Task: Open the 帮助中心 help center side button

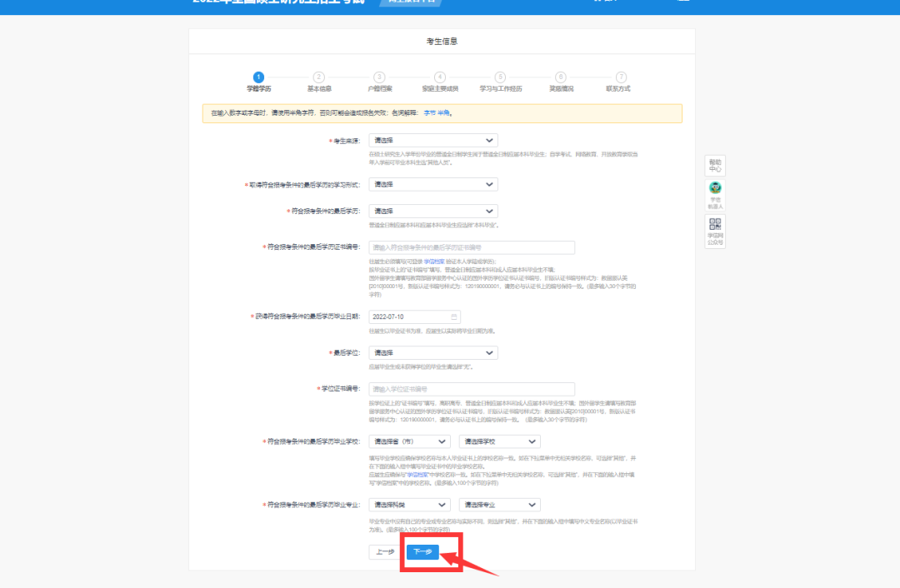Action: point(715,166)
